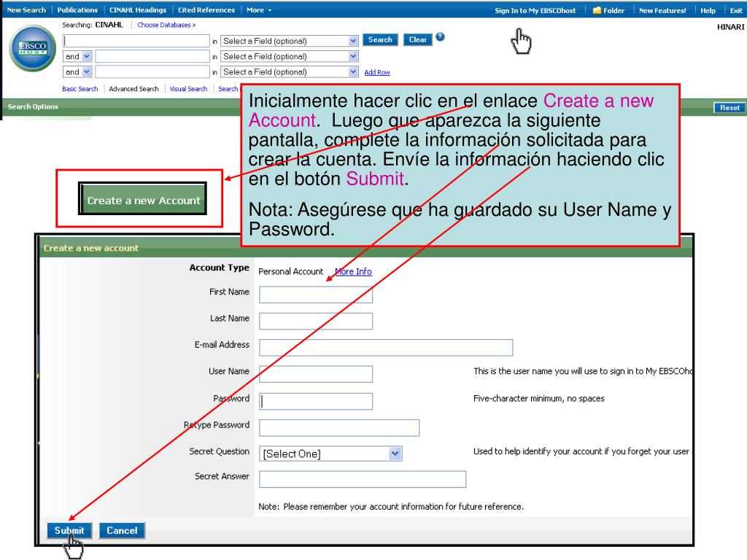The width and height of the screenshot is (747, 560).
Task: Click the User Name field
Action: click(316, 374)
